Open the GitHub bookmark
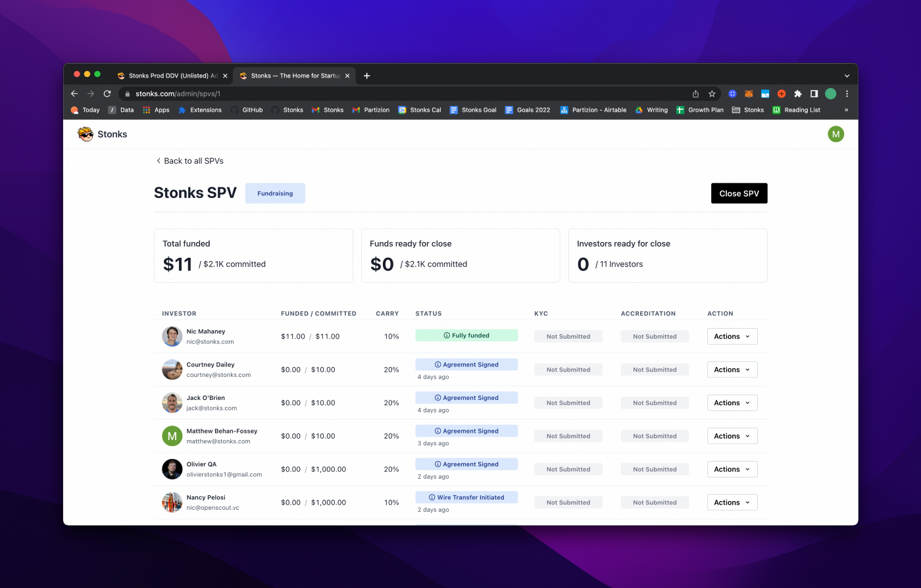 (247, 110)
